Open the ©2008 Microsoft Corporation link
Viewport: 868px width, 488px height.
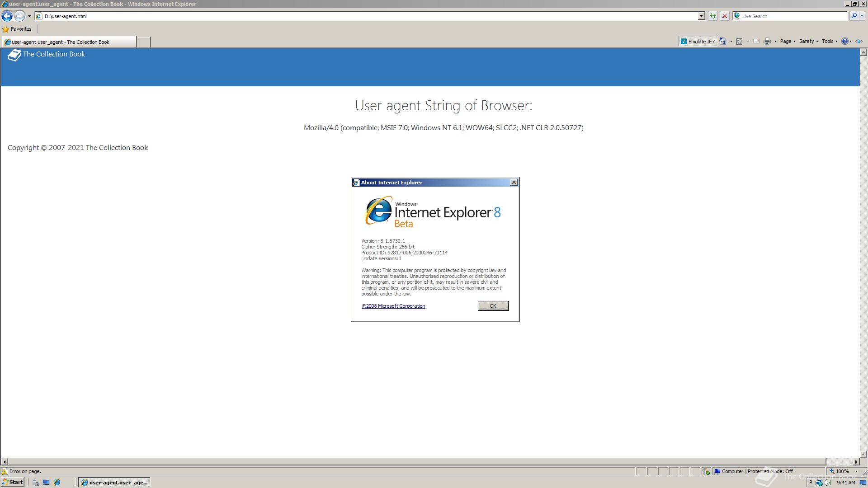click(x=393, y=306)
